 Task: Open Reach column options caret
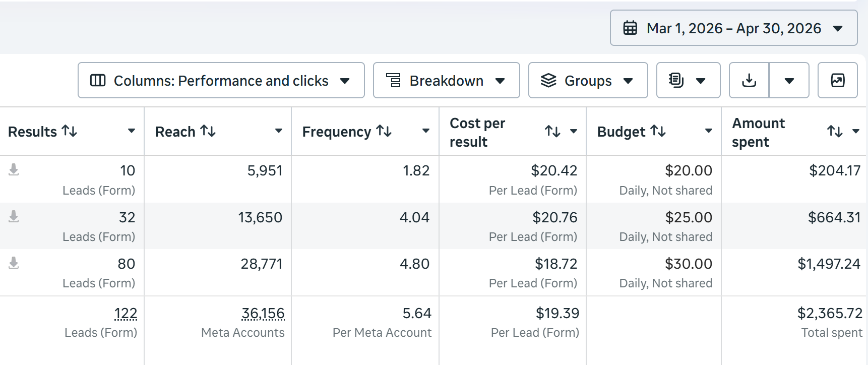pos(279,131)
